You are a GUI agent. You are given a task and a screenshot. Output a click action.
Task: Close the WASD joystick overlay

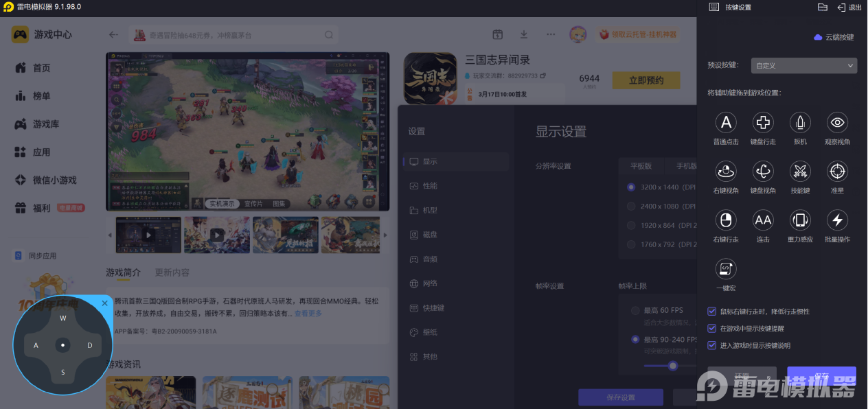coord(105,303)
